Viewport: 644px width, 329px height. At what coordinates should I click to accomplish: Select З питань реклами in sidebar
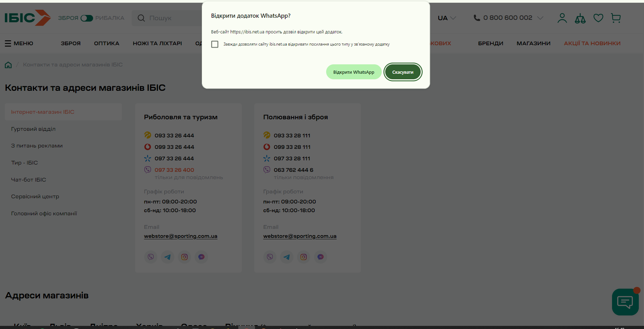click(37, 146)
